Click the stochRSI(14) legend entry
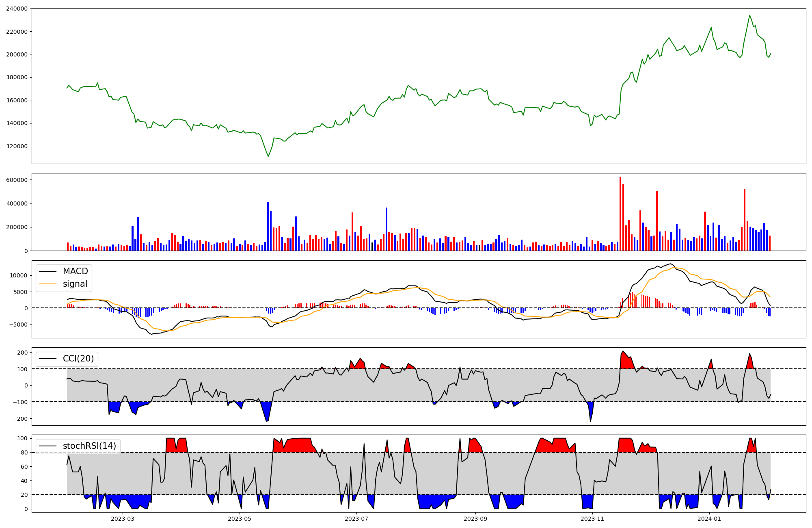812x528 pixels. [x=89, y=446]
